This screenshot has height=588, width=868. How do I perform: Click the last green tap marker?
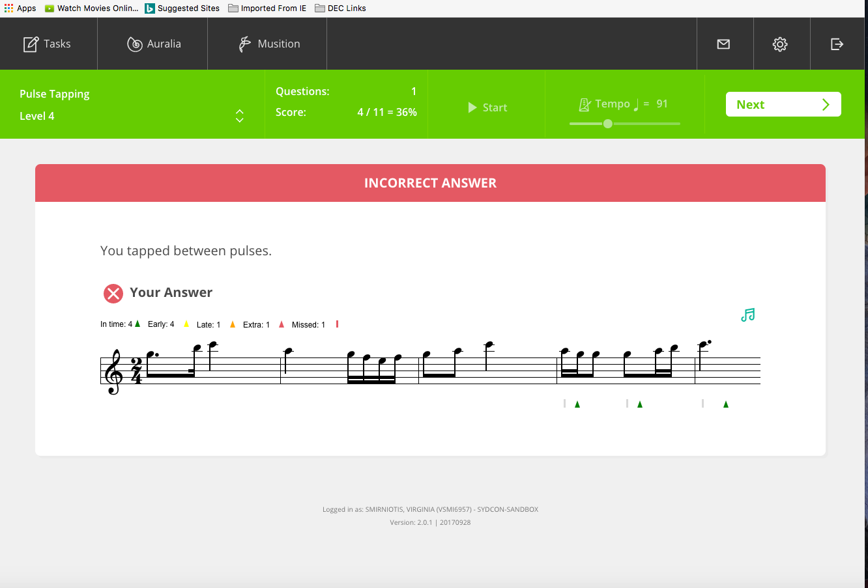726,404
